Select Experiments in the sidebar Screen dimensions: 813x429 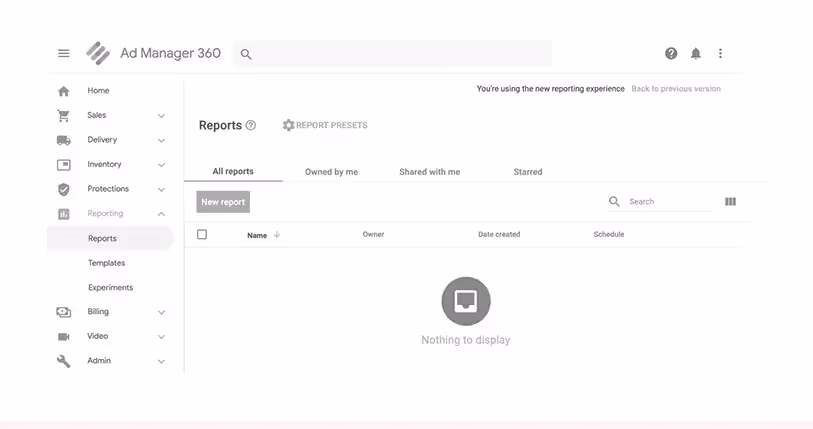click(110, 287)
